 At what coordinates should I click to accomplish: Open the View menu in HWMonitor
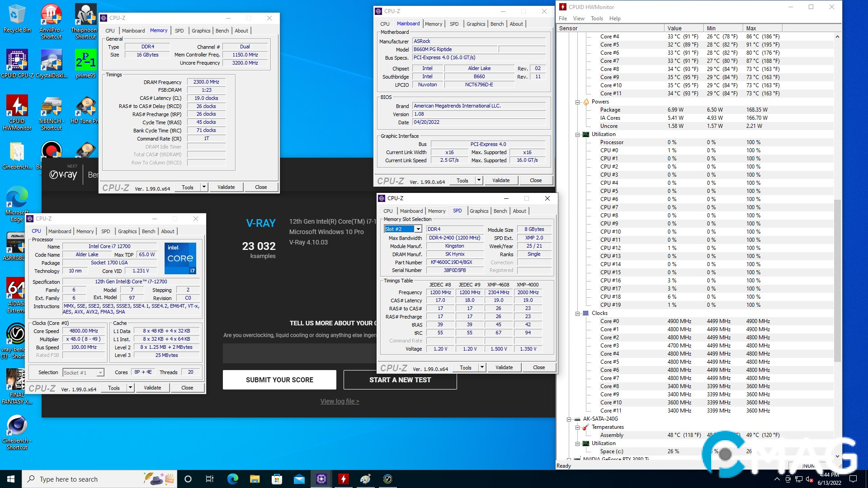click(x=578, y=19)
